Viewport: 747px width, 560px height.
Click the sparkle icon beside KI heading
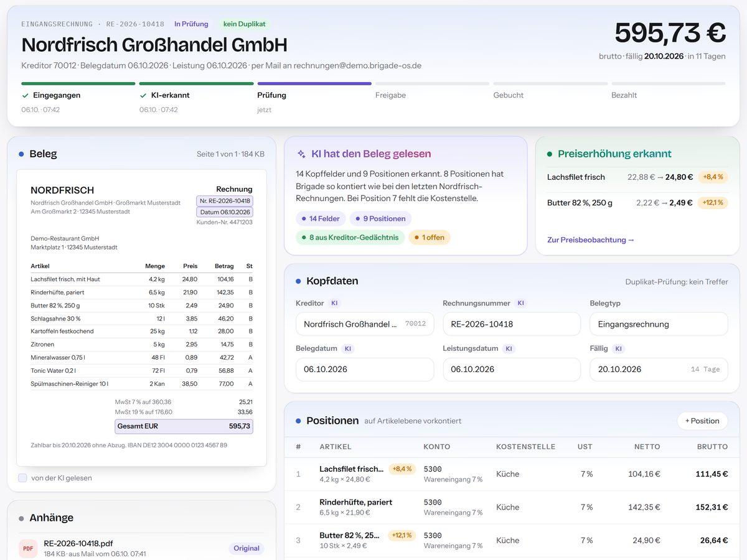point(301,154)
